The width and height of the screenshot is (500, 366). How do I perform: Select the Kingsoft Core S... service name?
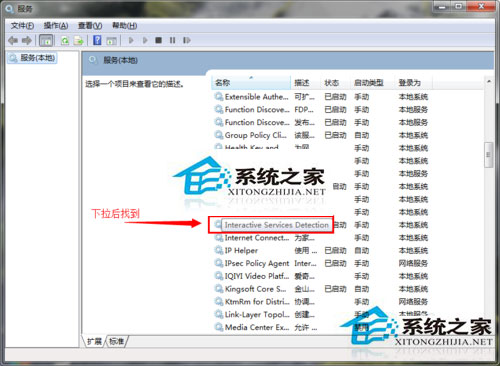point(255,289)
